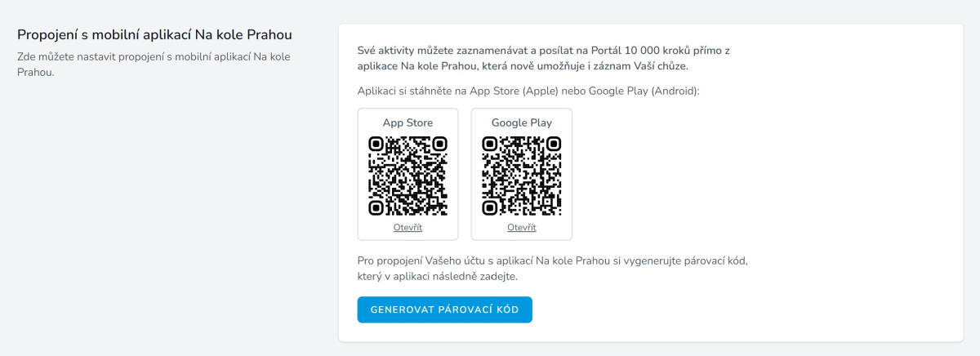Click the paragraph starting Své aktivity můžete

tap(543, 58)
